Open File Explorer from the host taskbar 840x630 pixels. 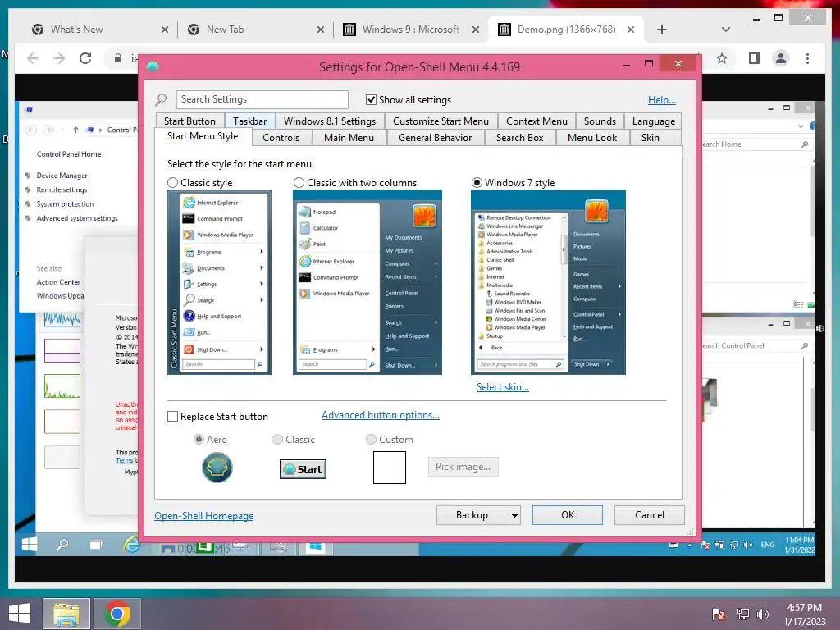66,614
